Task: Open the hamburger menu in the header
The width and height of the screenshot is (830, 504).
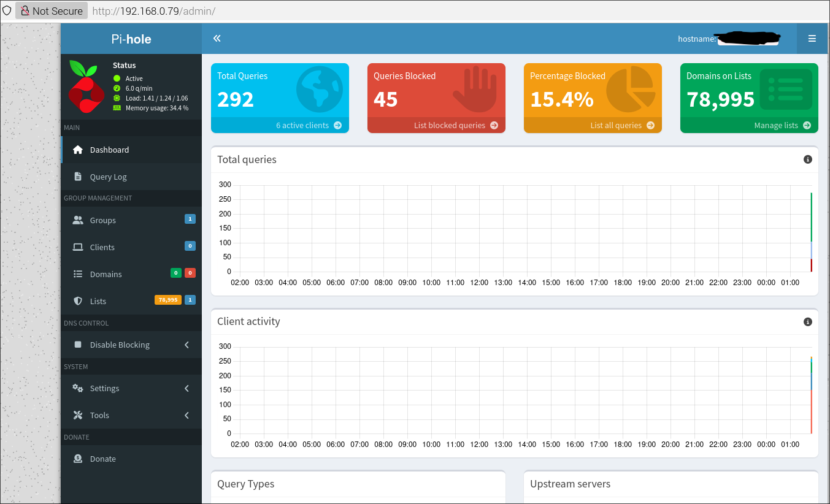Action: (812, 38)
